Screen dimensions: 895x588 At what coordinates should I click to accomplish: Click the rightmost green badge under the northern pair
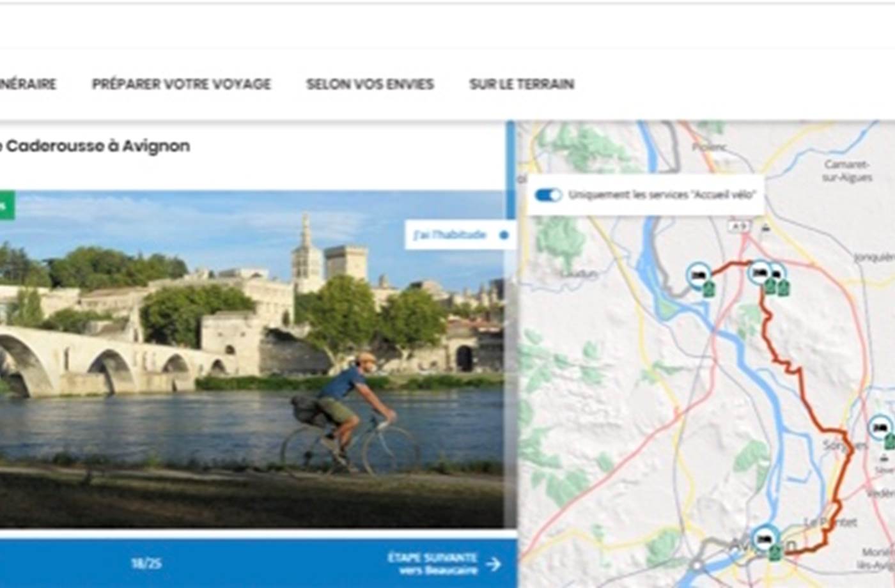(784, 288)
